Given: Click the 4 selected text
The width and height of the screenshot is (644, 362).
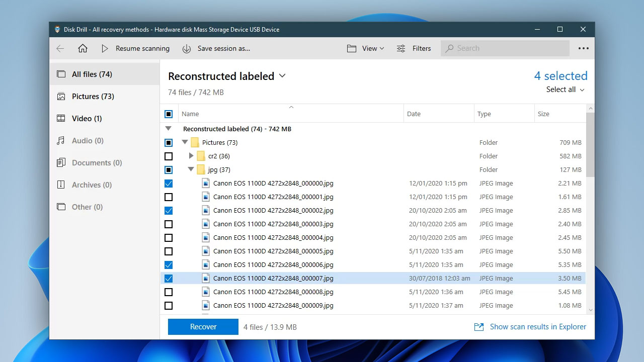Looking at the screenshot, I should [560, 76].
